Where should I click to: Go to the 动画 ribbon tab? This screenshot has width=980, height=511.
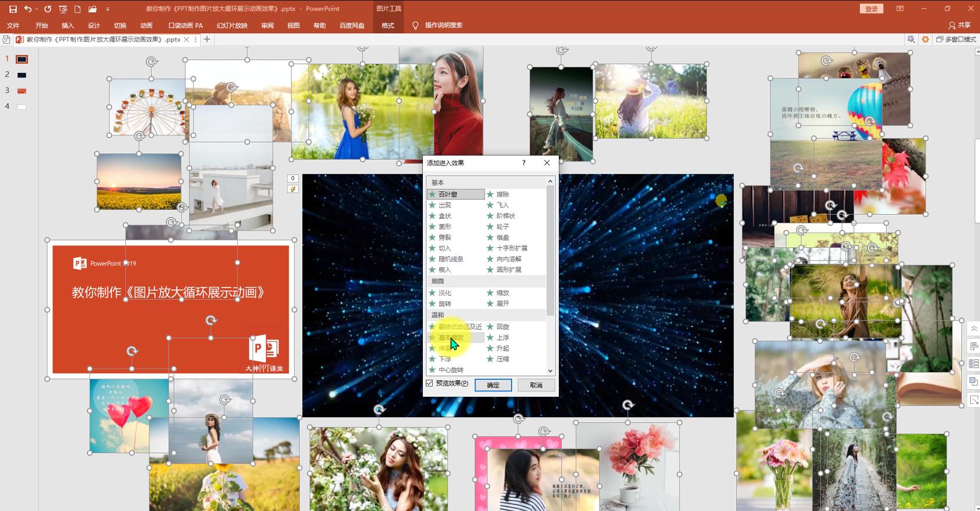pos(146,26)
